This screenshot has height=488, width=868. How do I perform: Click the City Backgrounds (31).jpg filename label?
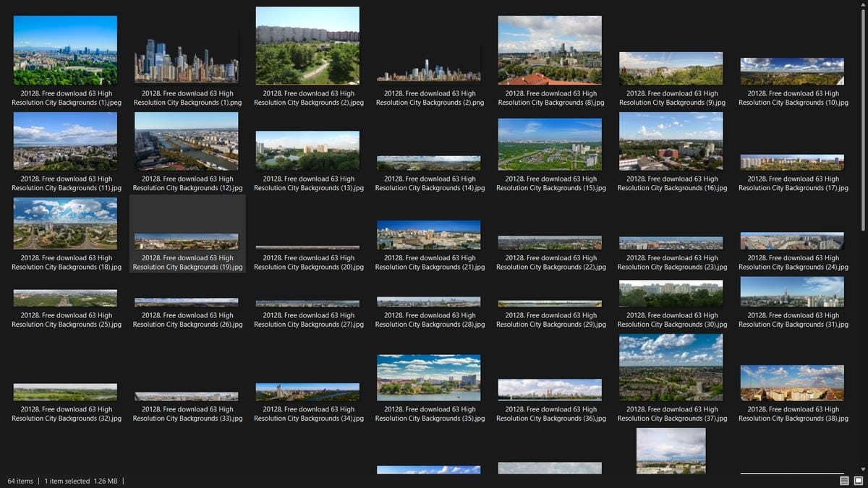point(793,320)
